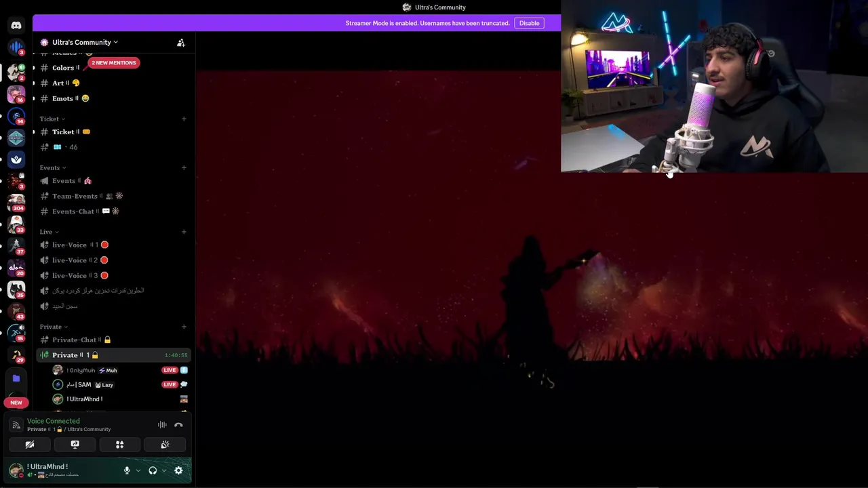The height and width of the screenshot is (488, 868).
Task: Add channel to Ticket category
Action: 184,119
